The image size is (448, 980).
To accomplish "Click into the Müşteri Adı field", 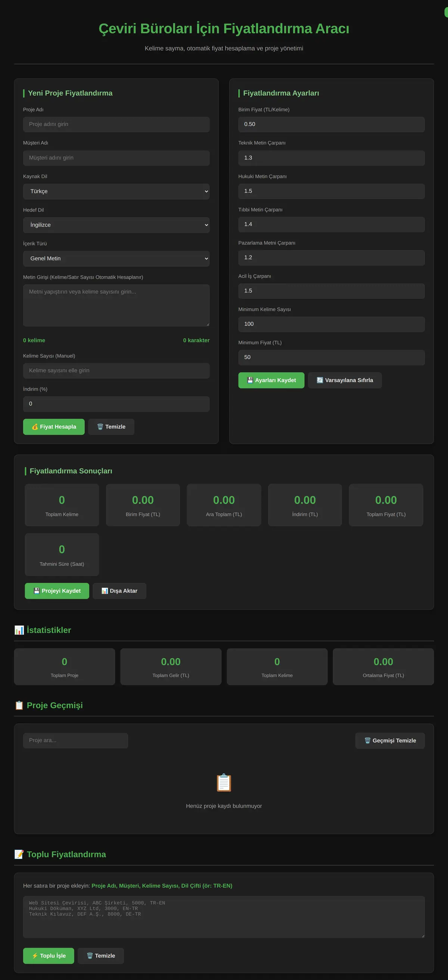I will (116, 158).
